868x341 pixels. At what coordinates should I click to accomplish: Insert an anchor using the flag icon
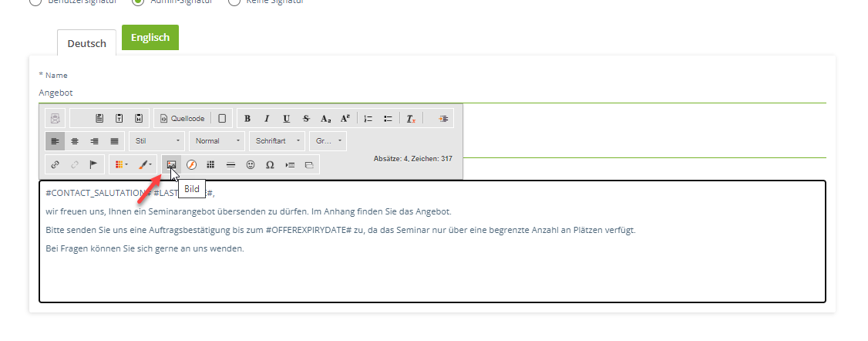click(94, 164)
